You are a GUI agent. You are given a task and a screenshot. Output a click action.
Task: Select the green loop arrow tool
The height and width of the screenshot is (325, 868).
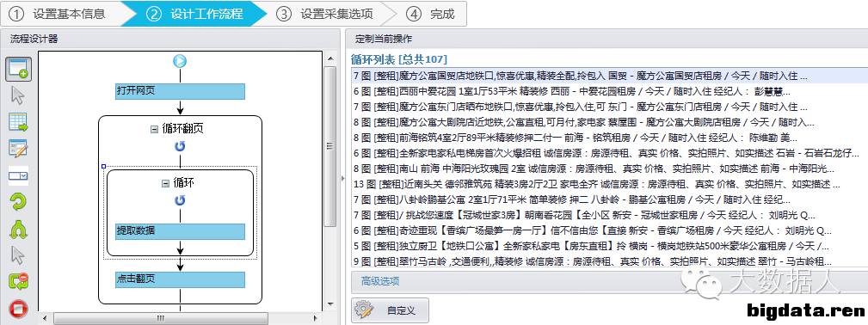point(18,201)
